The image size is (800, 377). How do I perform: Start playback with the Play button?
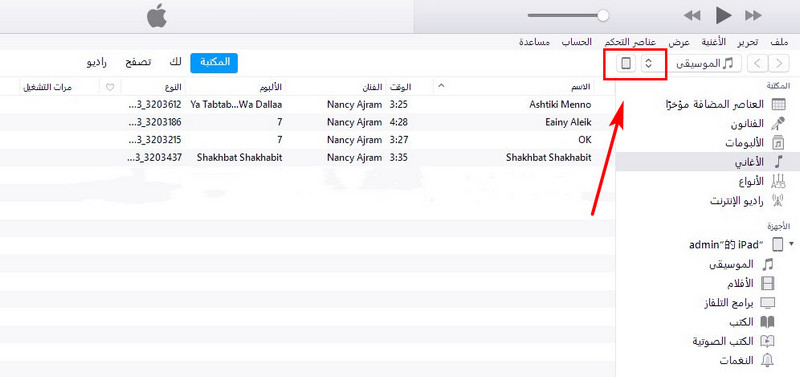click(723, 15)
